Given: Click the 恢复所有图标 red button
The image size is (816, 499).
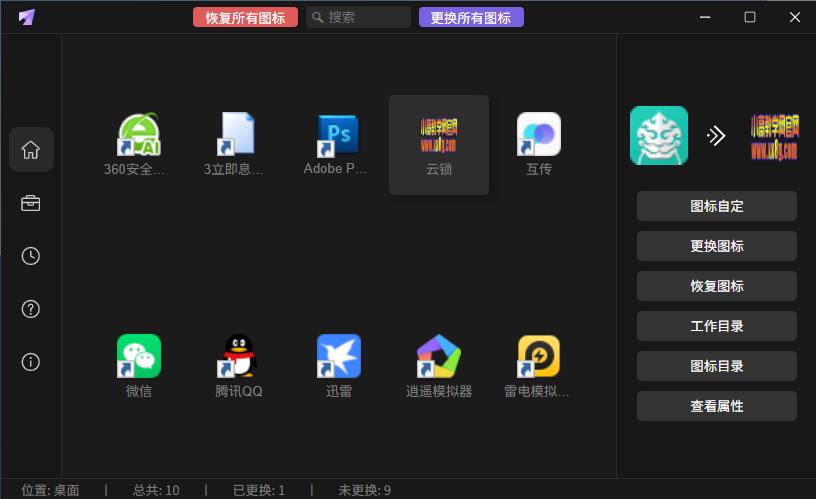Looking at the screenshot, I should (x=245, y=17).
